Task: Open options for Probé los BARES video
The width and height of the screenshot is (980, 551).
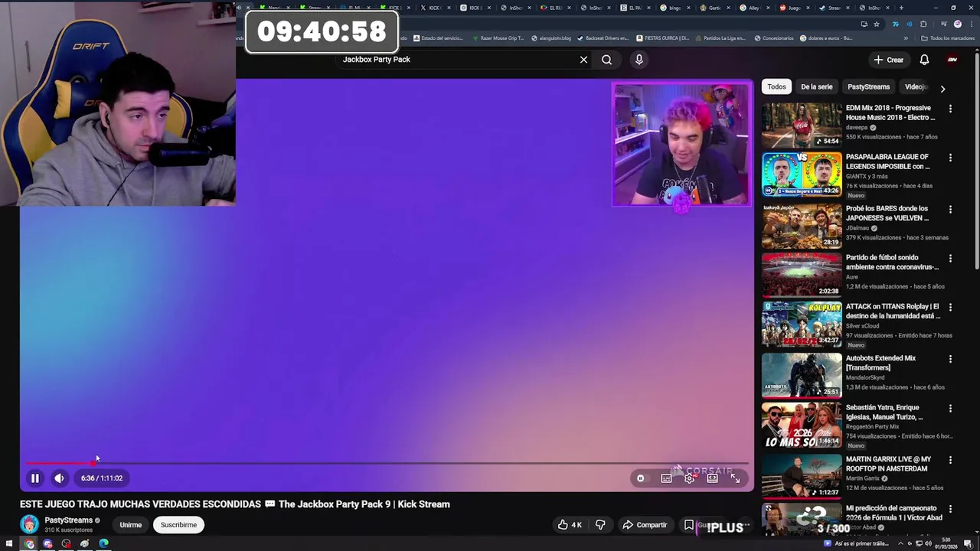Action: coord(950,209)
